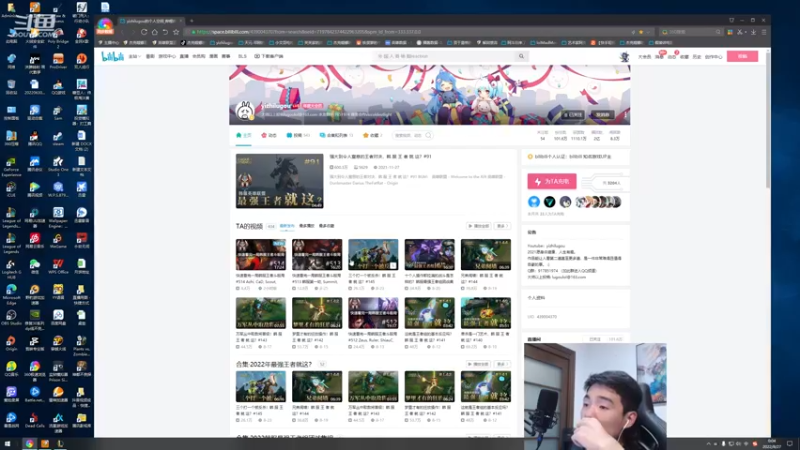Click the browser address bar

(408, 32)
